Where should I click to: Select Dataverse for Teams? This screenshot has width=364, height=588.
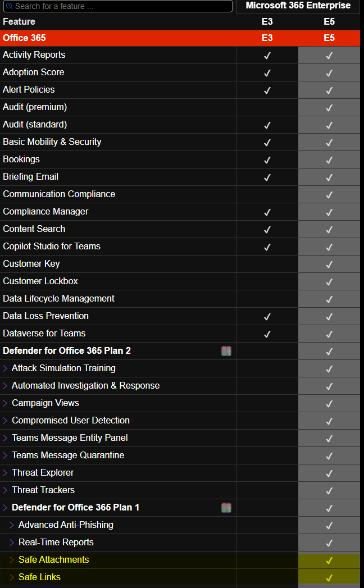(x=44, y=334)
